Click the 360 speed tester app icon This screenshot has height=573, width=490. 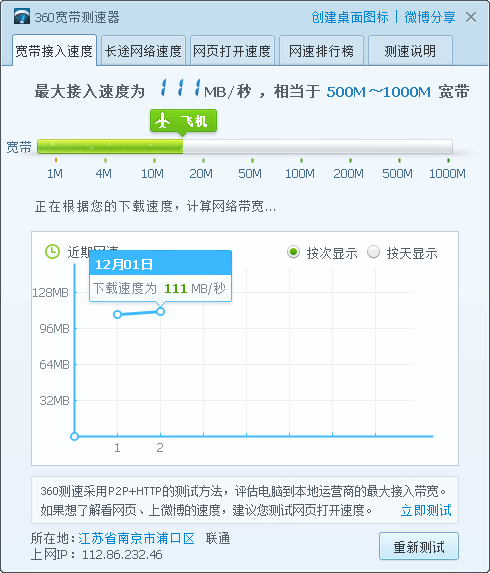coord(22,16)
